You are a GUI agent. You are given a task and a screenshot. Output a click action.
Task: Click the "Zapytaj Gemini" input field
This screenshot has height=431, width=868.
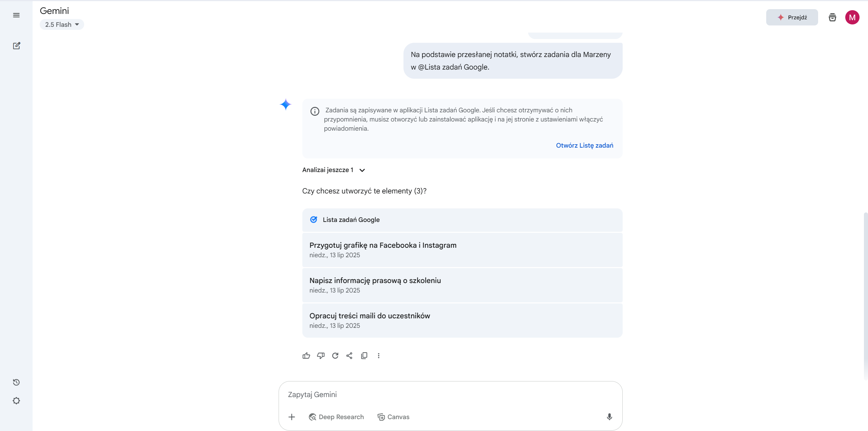tap(441, 395)
